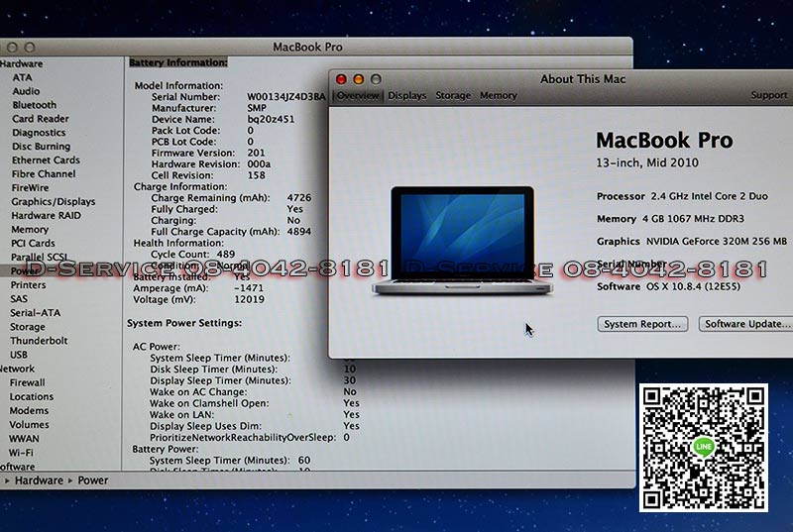Image resolution: width=793 pixels, height=532 pixels.
Task: Select Card Reader in the sidebar
Action: pos(41,119)
